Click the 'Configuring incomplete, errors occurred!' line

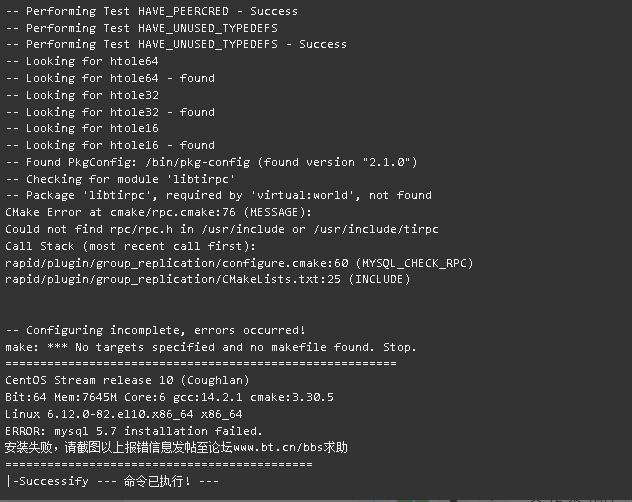point(156,330)
